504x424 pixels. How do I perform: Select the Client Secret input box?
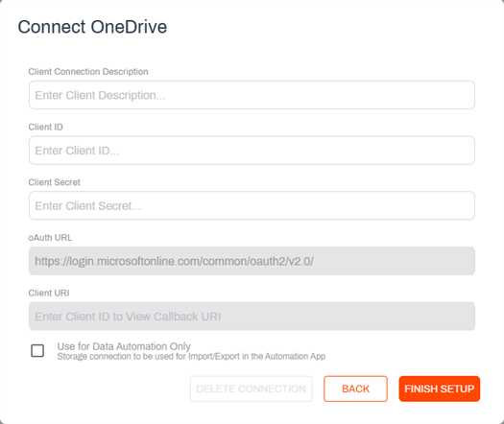pyautogui.click(x=252, y=205)
